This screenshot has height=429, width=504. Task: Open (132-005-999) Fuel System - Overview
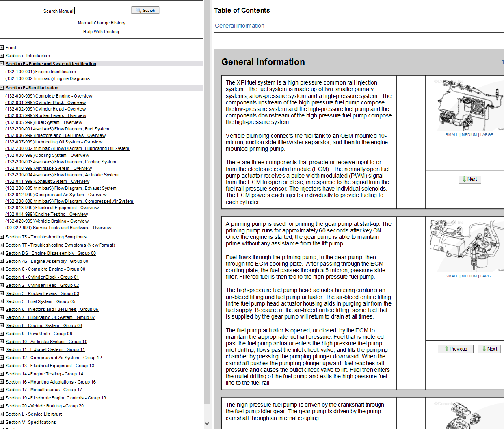[44, 122]
